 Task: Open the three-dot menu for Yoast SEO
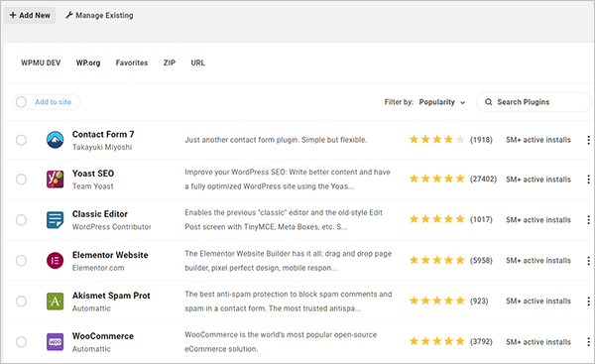(x=588, y=180)
